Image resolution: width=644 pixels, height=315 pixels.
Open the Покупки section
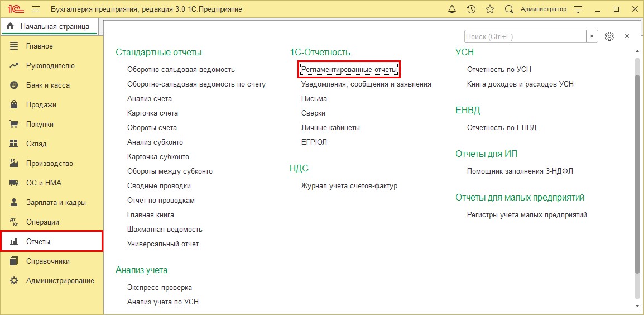[52, 124]
